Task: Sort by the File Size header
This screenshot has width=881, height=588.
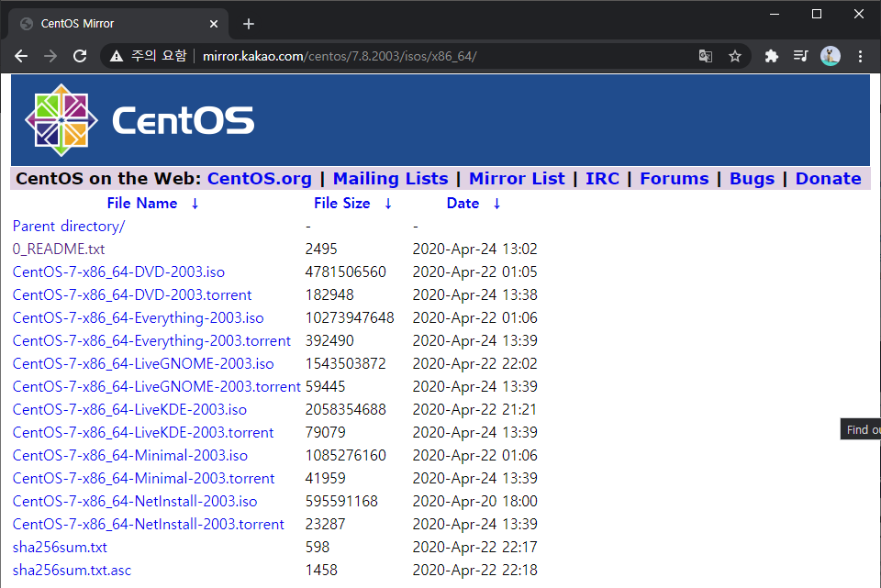Action: pyautogui.click(x=341, y=204)
